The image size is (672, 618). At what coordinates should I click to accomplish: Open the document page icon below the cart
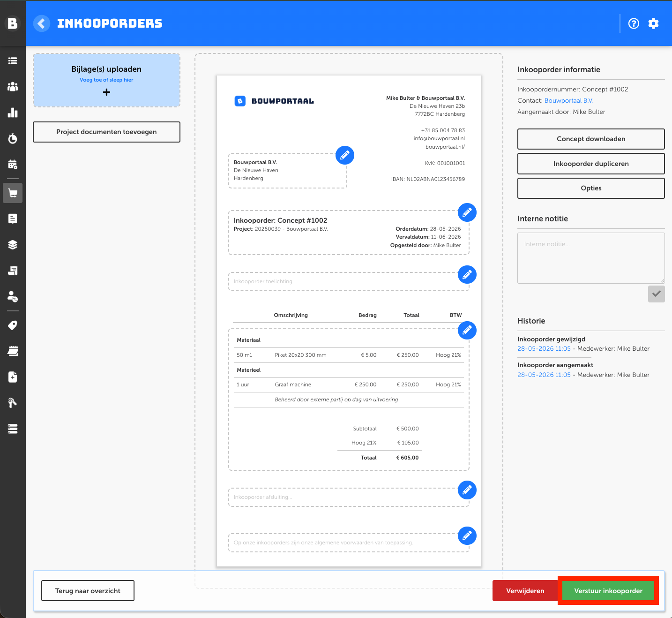[x=13, y=219]
